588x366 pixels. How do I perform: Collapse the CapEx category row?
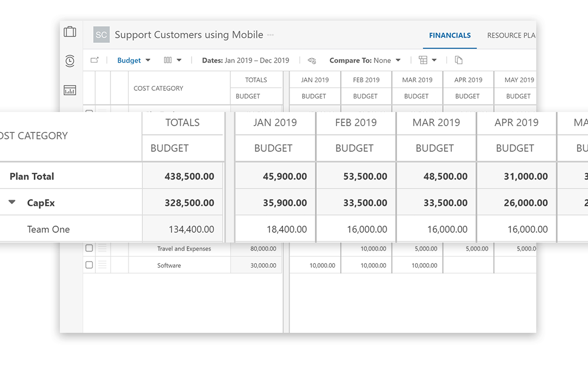(12, 203)
